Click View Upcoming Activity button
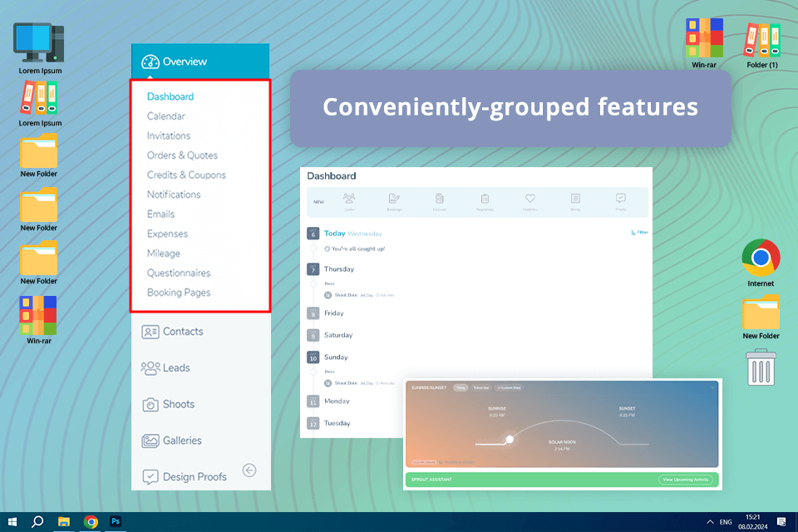798x532 pixels. 685,480
